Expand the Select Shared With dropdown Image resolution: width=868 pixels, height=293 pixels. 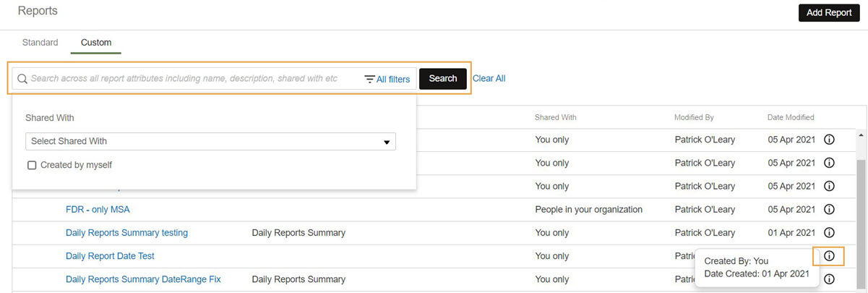coord(210,141)
